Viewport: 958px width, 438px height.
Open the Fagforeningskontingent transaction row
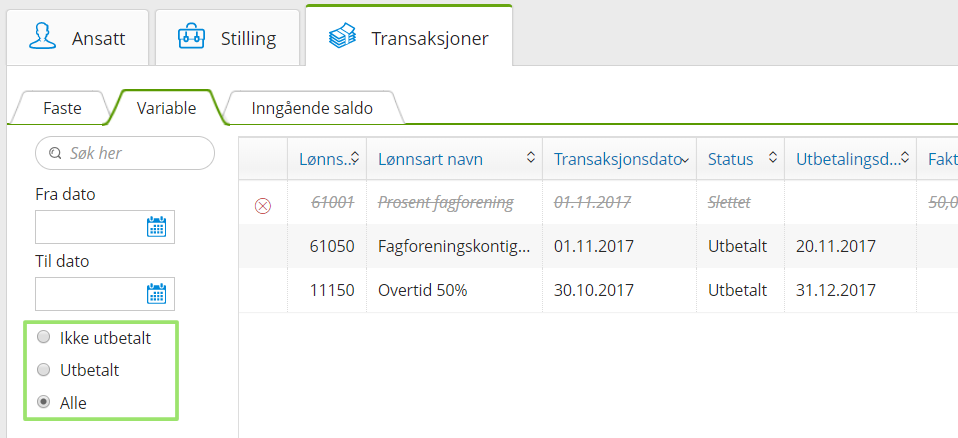pos(598,246)
